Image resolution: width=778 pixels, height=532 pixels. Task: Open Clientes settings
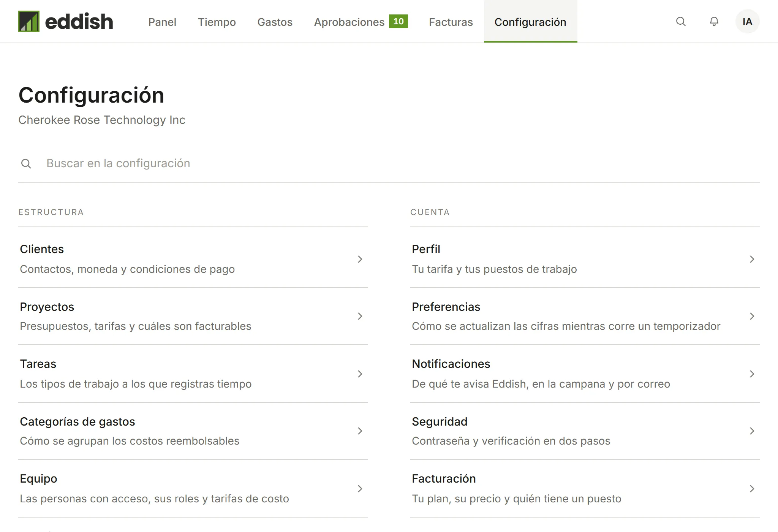[193, 259]
